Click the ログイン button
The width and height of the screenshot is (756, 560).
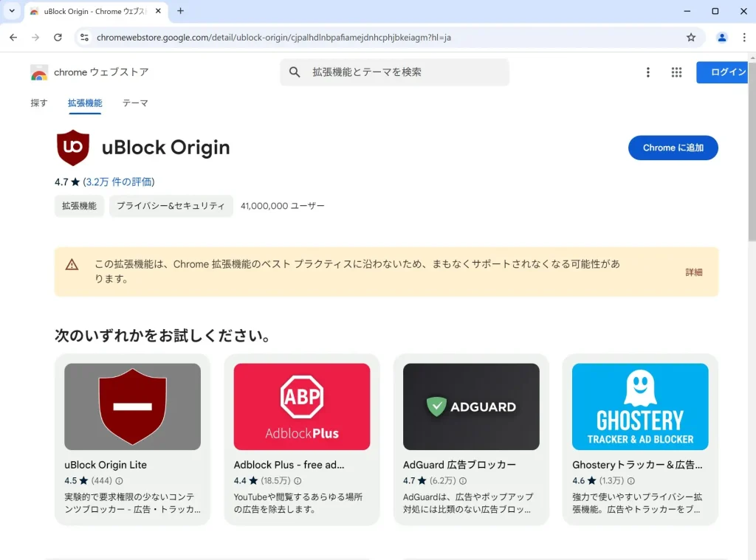728,72
